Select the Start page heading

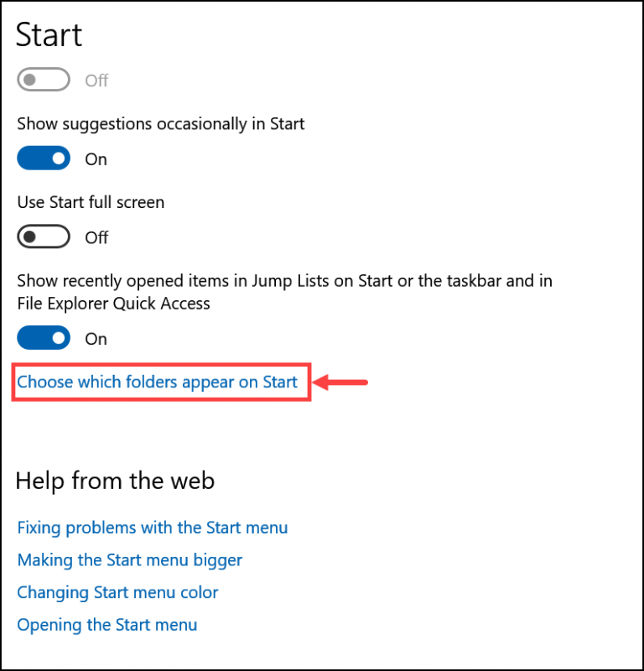pos(49,34)
